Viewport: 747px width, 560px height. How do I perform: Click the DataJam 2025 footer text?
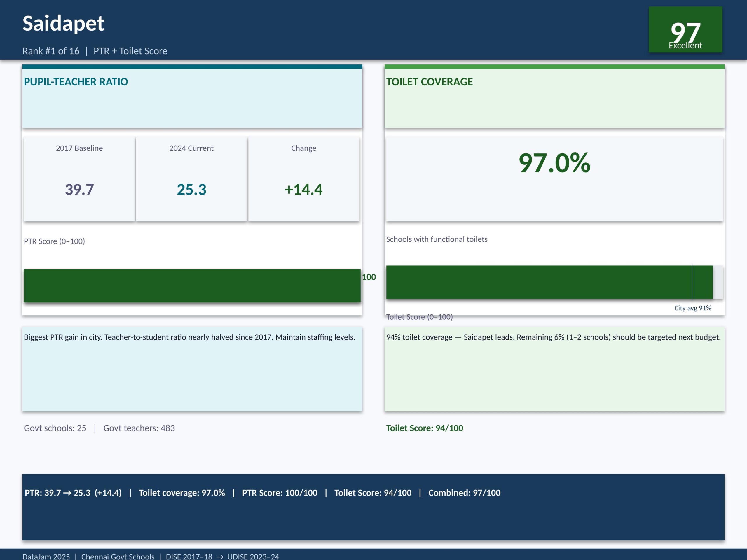[46, 556]
